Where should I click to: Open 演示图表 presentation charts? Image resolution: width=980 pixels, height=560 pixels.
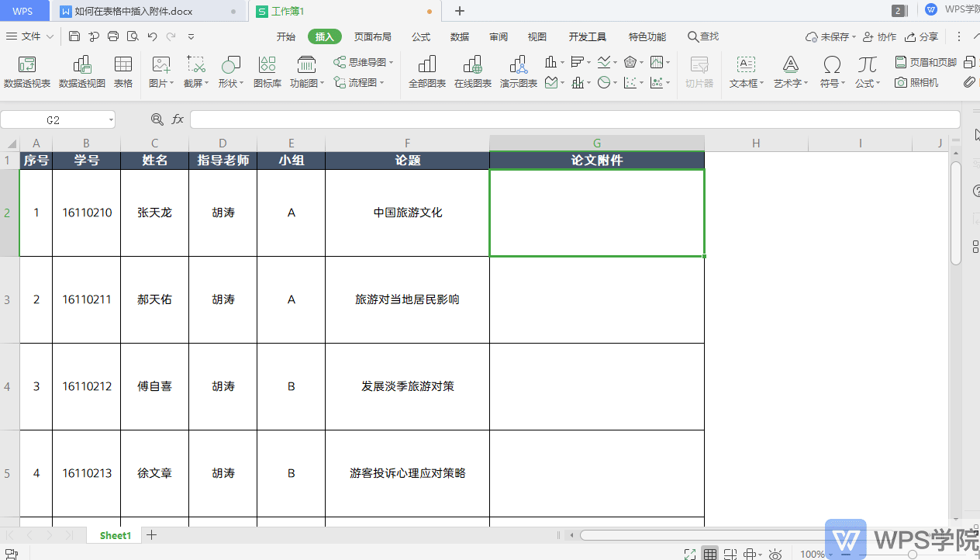click(x=519, y=72)
